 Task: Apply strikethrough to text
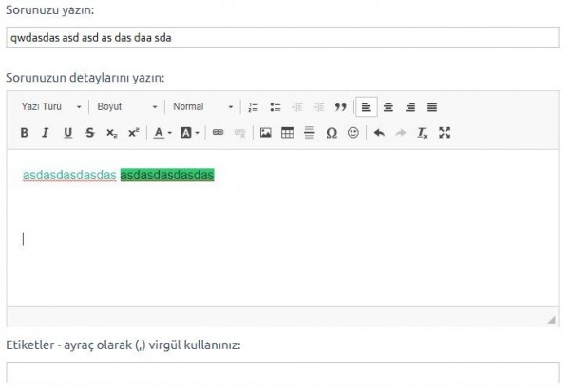point(89,133)
